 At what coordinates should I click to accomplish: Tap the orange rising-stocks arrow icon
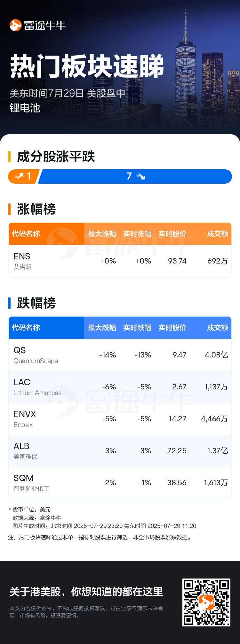[19, 176]
